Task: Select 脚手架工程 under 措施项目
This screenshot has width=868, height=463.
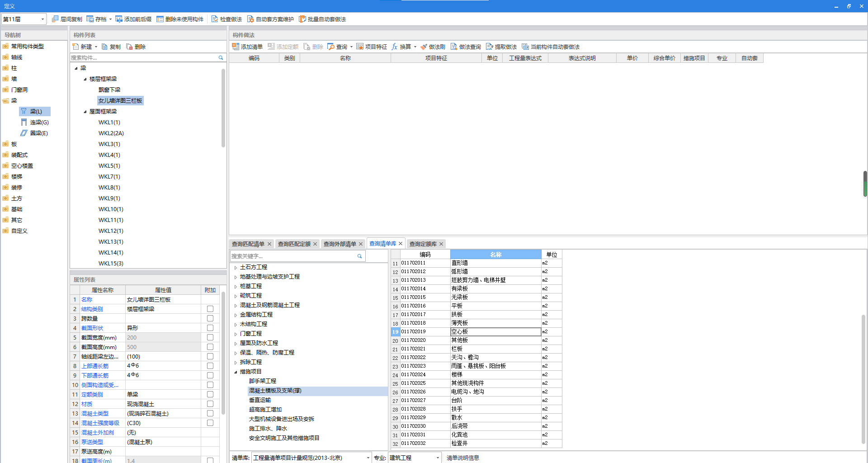Action: point(262,381)
